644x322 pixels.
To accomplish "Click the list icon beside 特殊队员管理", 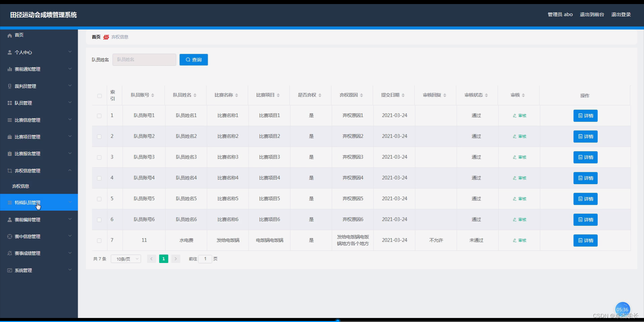I will tap(10, 203).
